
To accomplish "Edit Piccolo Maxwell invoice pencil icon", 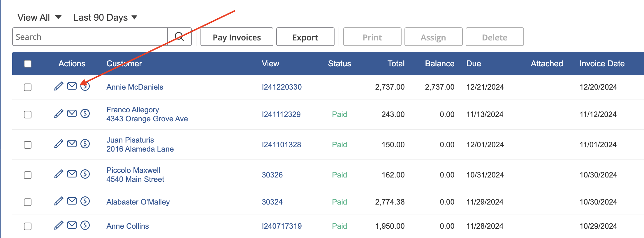I will click(x=59, y=174).
